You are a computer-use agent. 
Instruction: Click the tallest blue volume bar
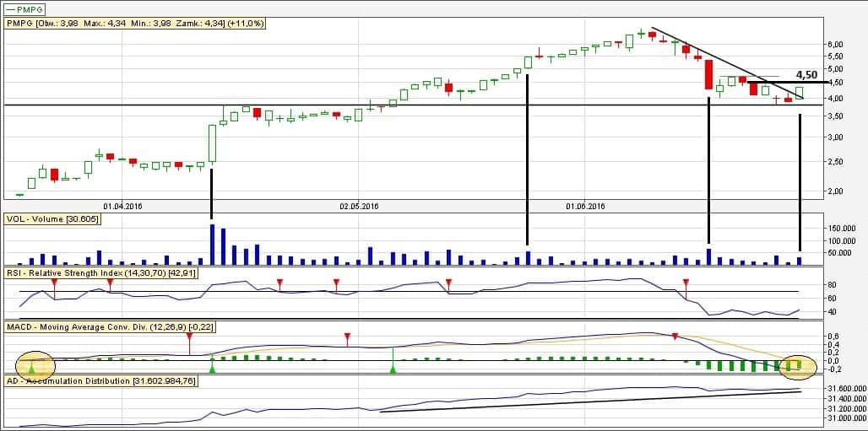point(211,245)
